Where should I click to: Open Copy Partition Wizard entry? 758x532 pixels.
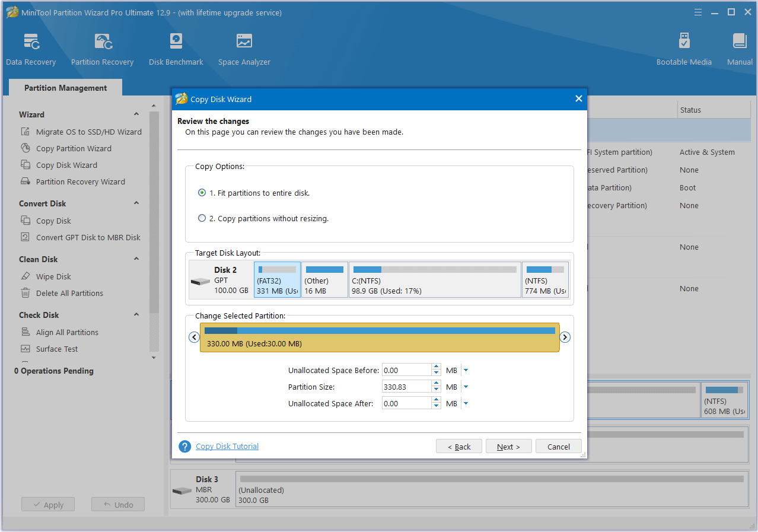74,148
